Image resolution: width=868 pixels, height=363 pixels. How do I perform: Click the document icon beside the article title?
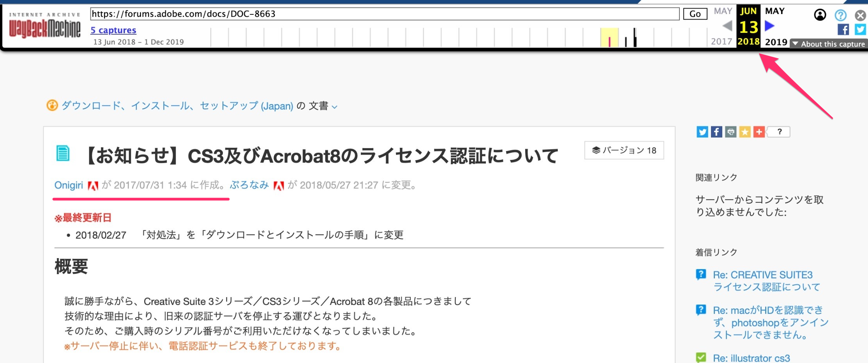63,153
